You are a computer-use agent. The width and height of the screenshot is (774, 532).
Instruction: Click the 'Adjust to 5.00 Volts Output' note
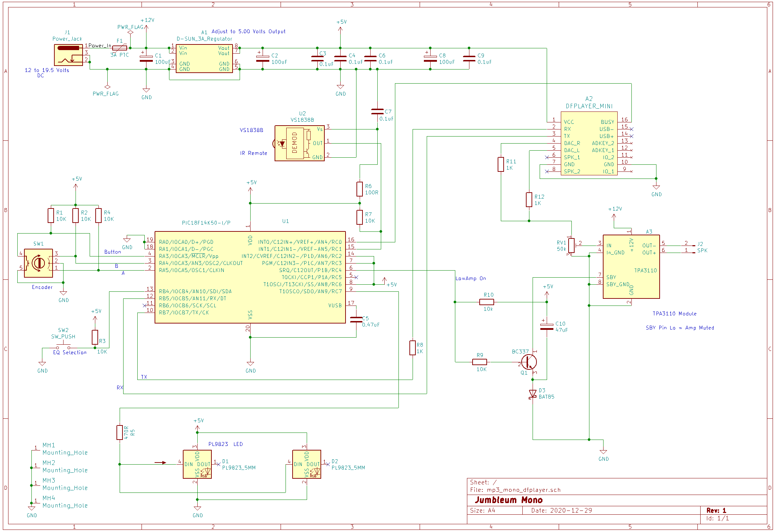(x=248, y=31)
